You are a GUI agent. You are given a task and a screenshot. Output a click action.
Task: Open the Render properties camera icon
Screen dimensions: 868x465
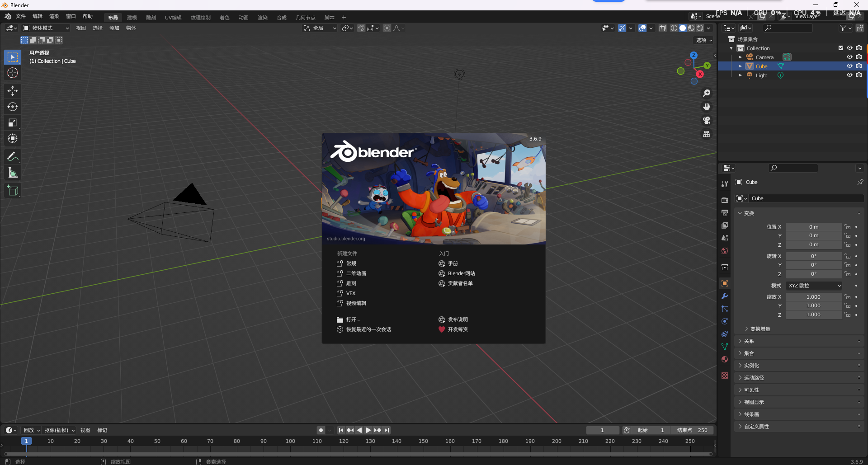click(725, 200)
